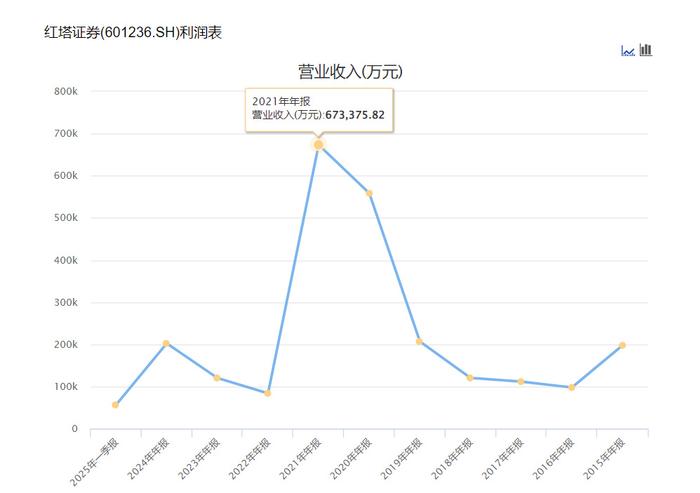The height and width of the screenshot is (493, 700).
Task: Select the 2021年年报 highlighted data point
Action: click(x=318, y=145)
